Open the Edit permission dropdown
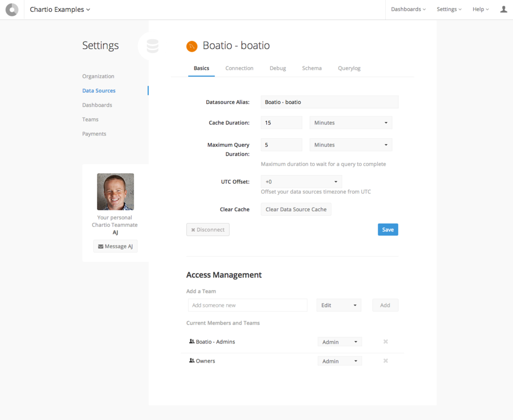 339,305
